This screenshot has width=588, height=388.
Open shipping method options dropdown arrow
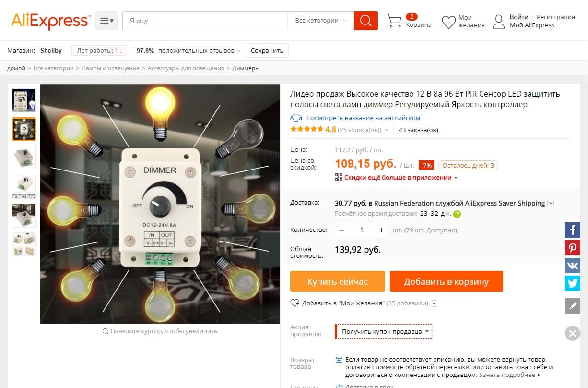551,203
